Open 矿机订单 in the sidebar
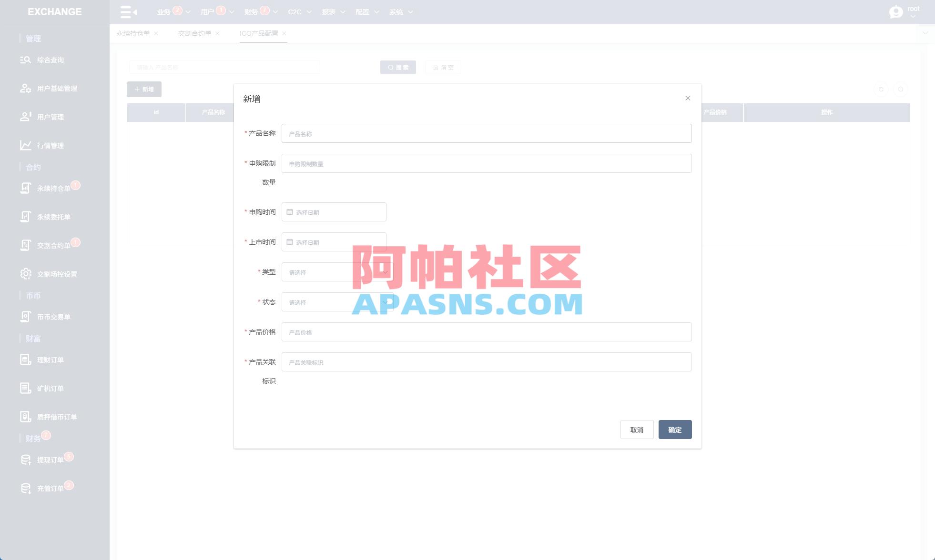The image size is (935, 560). click(x=51, y=388)
